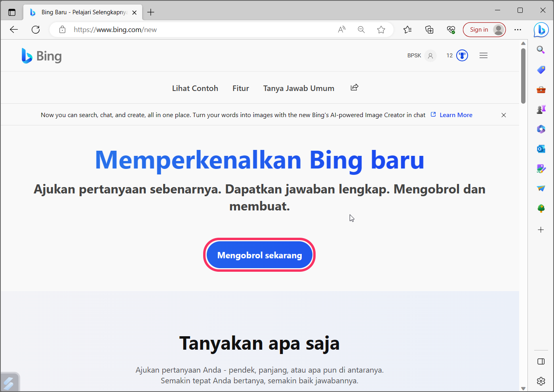Open the sidebar Shopping tag icon
Screen dimensions: 554x392
[x=541, y=70]
